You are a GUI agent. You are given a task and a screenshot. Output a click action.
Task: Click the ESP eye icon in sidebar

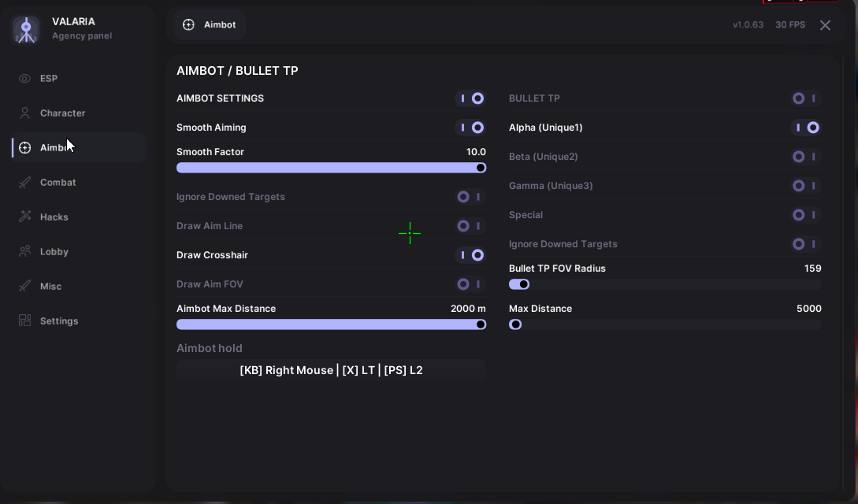[24, 78]
